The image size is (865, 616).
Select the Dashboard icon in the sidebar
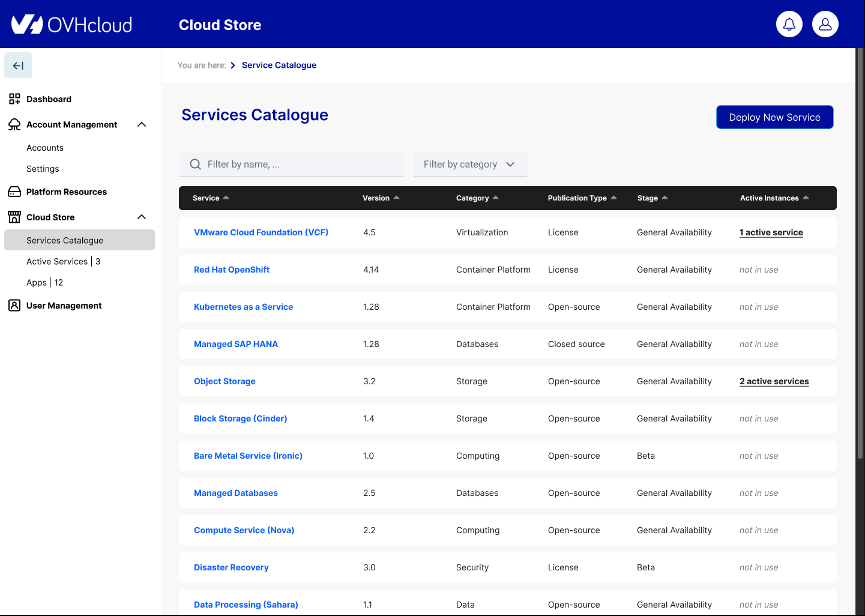(x=14, y=98)
